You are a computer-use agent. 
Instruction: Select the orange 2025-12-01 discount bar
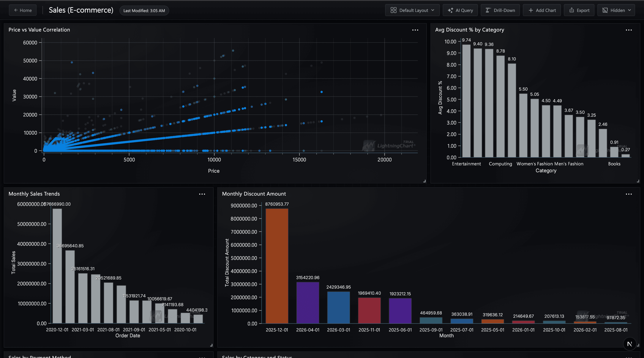[277, 266]
